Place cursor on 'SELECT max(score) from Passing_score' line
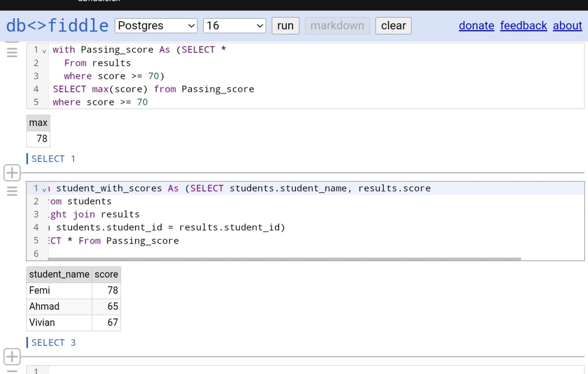Screen dimensions: 588x374 click(x=153, y=89)
